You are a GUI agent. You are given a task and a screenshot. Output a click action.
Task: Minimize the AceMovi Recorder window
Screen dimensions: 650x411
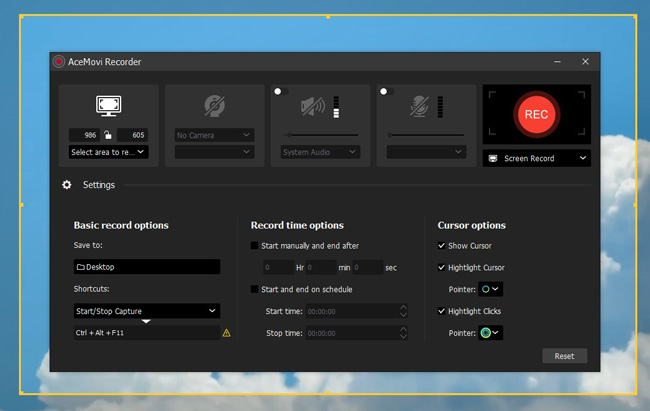click(558, 62)
